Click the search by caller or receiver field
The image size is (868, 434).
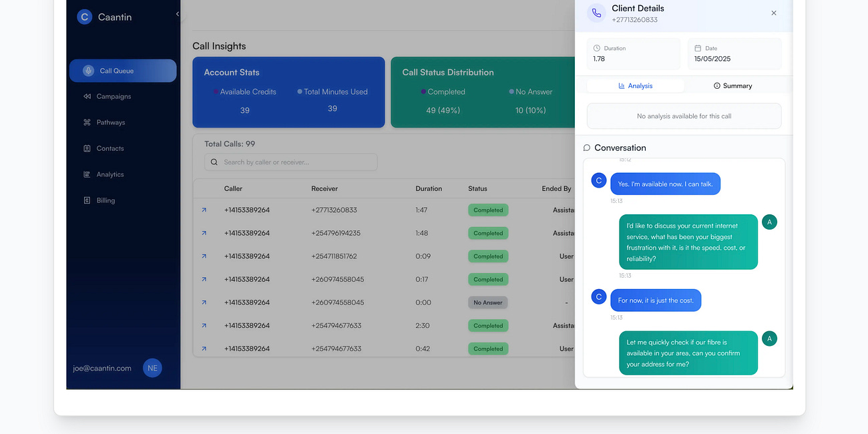pos(290,162)
